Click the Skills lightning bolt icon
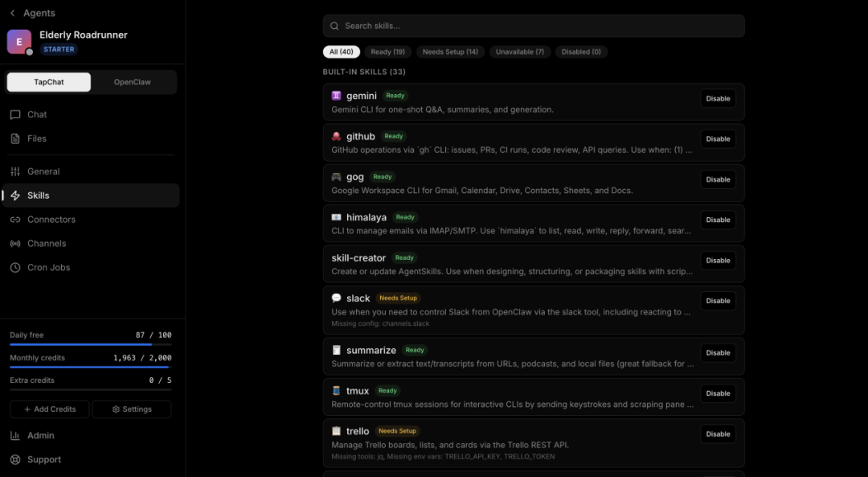 (x=15, y=195)
